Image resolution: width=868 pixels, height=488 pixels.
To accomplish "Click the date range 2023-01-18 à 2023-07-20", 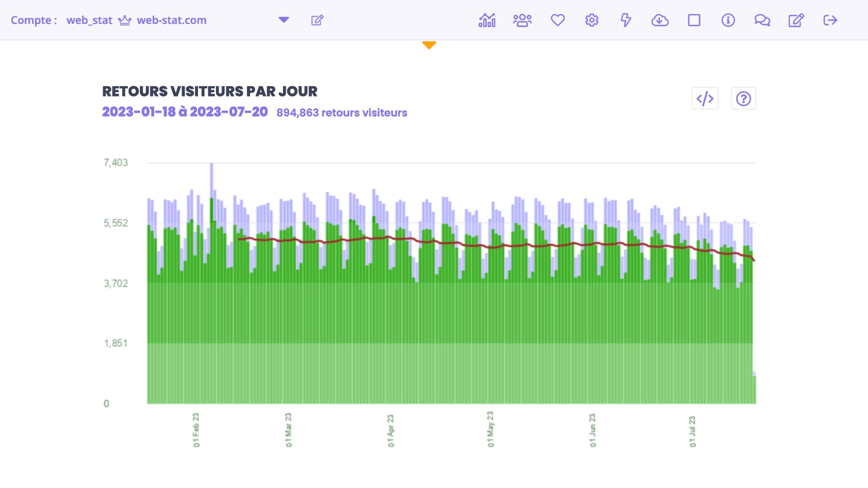I will pyautogui.click(x=185, y=112).
